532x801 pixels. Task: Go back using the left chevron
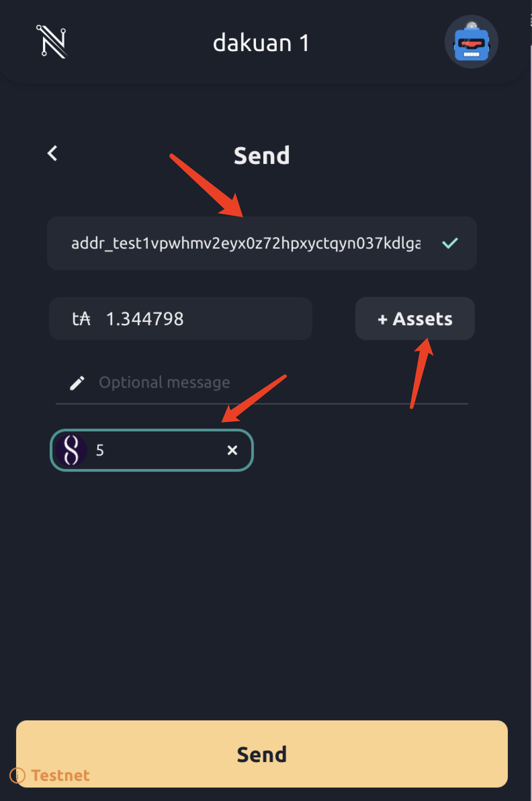[x=52, y=153]
